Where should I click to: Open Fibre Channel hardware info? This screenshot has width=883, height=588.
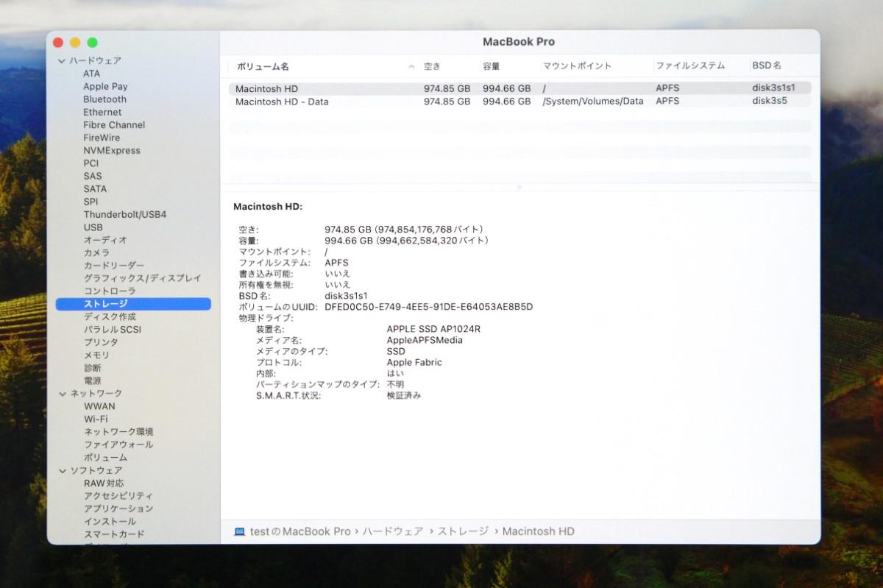pyautogui.click(x=114, y=125)
